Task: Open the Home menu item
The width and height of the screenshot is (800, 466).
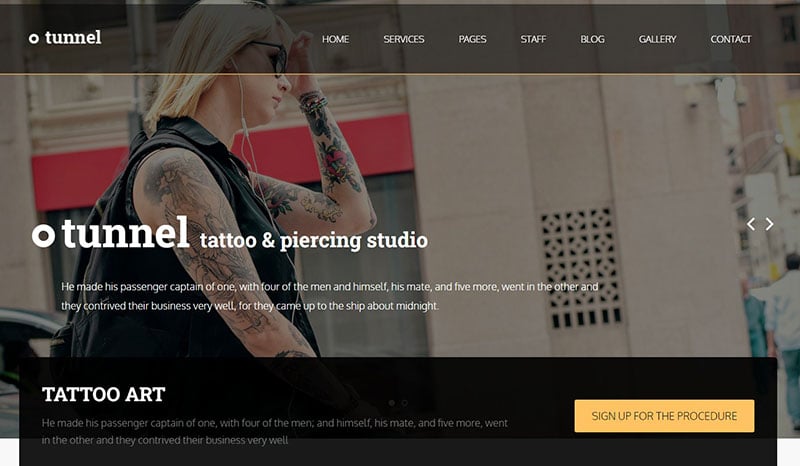Action: click(x=335, y=39)
